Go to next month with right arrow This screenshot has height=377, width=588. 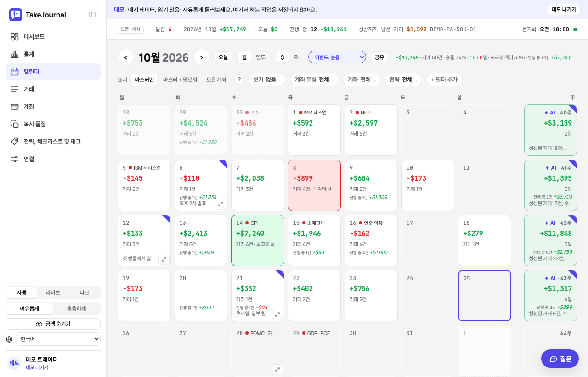202,57
